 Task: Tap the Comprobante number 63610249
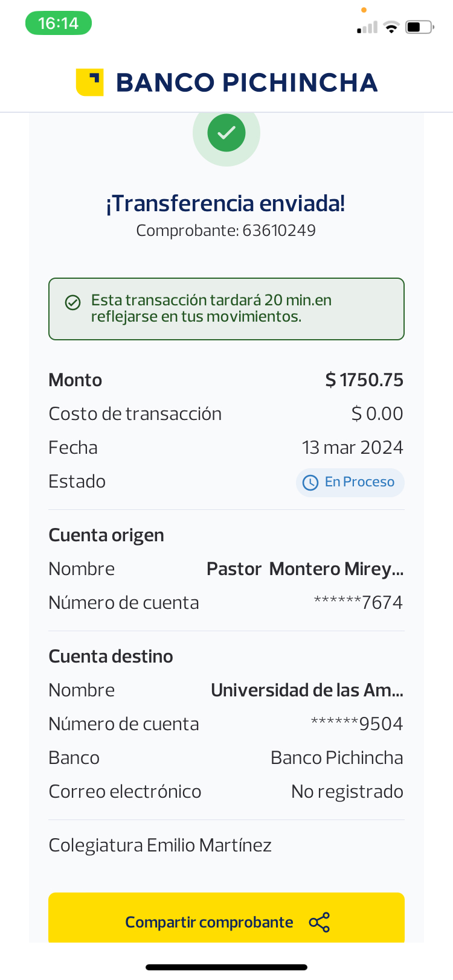tap(278, 231)
